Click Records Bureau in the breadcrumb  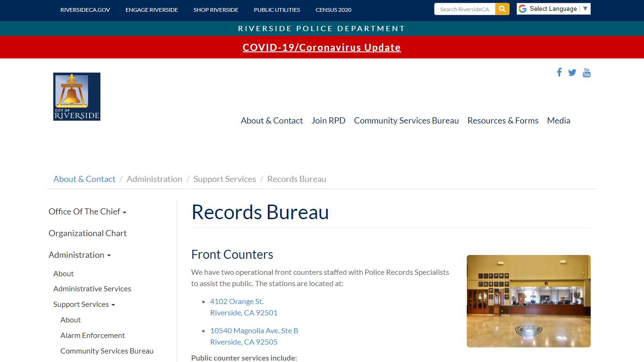pyautogui.click(x=297, y=179)
